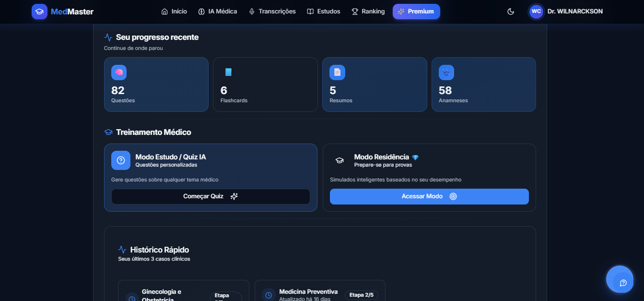Click the MedMaster graduation cap logo

[x=39, y=12]
